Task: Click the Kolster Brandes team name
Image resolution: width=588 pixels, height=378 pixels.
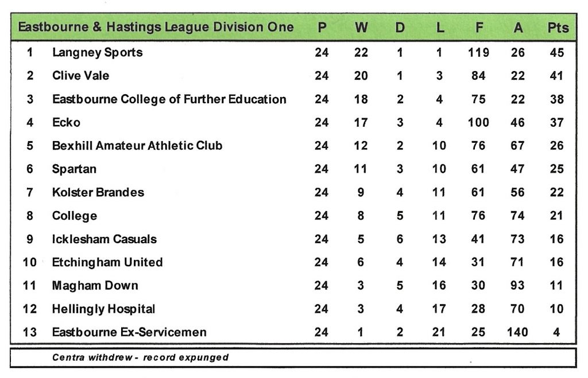Action: tap(98, 192)
